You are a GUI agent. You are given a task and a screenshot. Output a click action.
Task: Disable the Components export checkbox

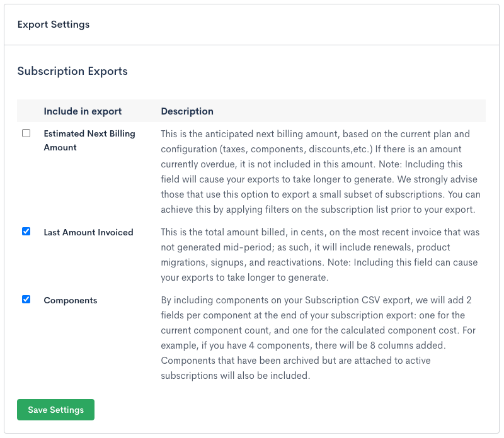point(26,300)
